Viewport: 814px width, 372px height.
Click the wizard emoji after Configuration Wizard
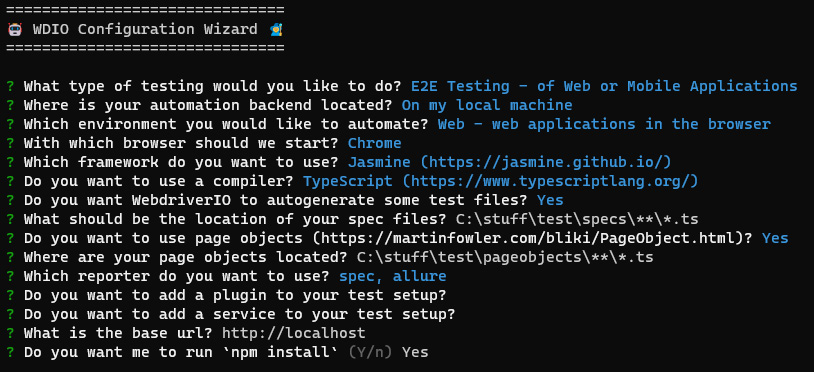(x=277, y=29)
